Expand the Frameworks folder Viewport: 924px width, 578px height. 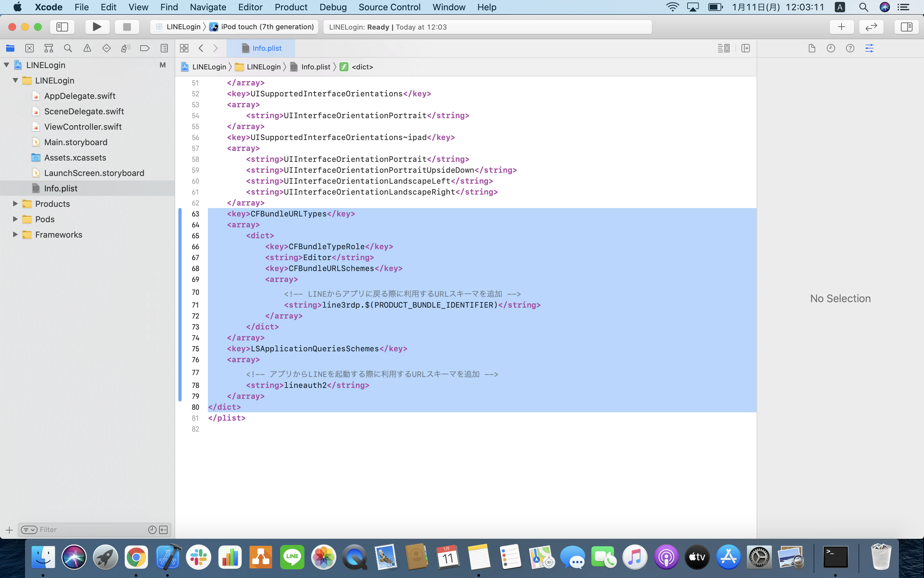(x=15, y=234)
